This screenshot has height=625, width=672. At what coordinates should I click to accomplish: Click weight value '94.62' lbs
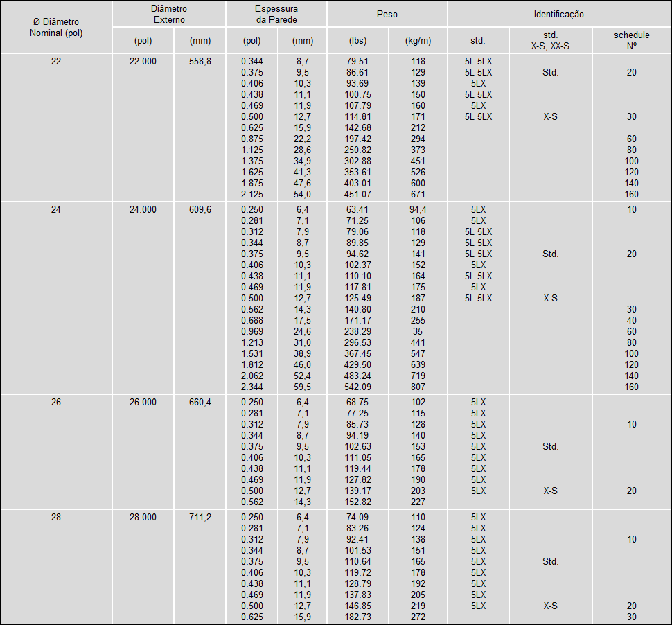[357, 254]
